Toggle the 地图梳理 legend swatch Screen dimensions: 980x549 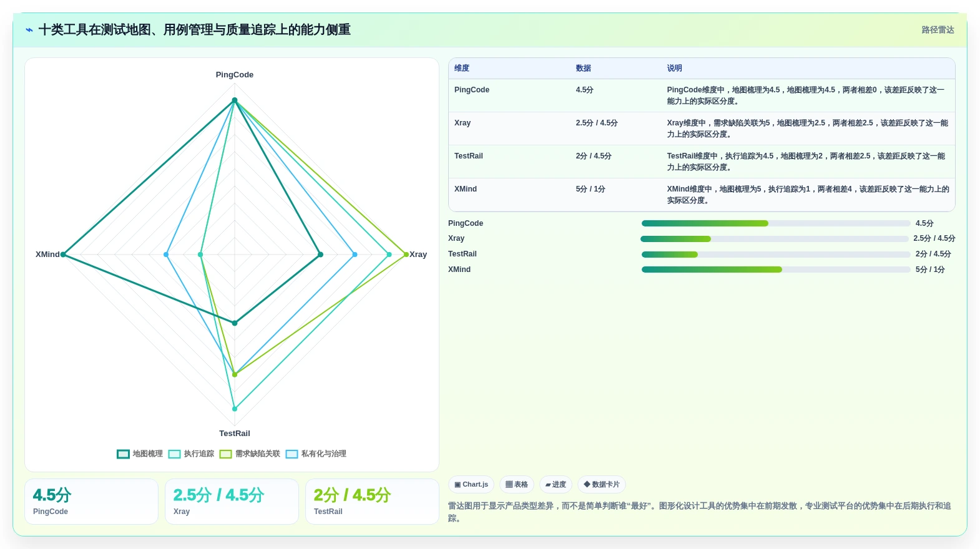[123, 454]
